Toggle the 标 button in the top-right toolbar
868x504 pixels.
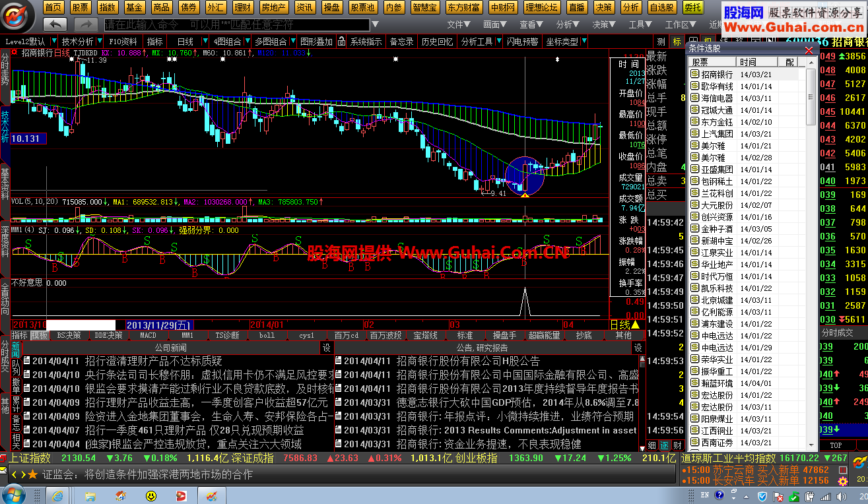(677, 41)
